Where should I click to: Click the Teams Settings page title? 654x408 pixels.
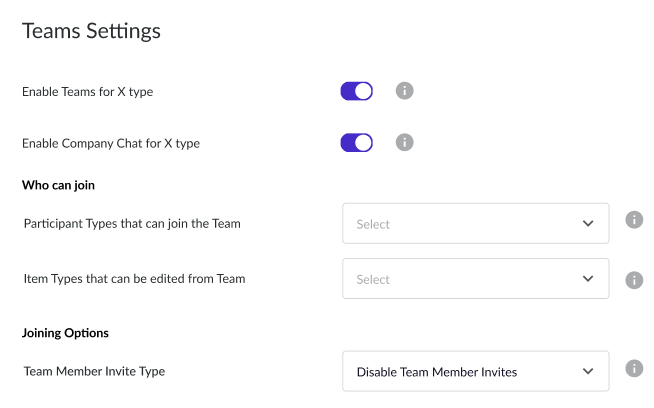[91, 31]
